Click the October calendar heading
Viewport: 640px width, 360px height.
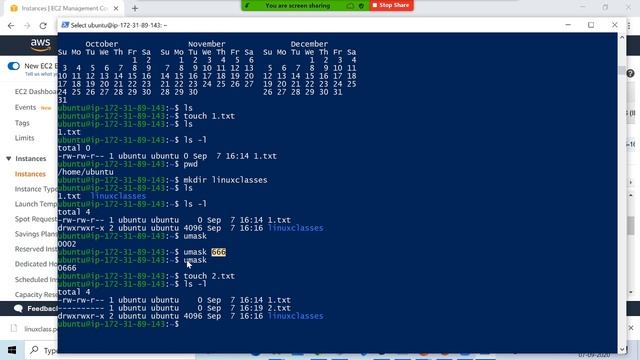(x=102, y=44)
